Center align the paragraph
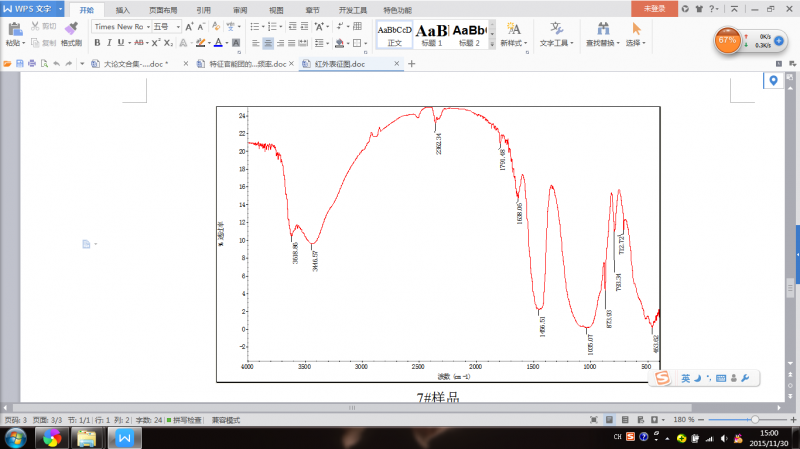This screenshot has height=449, width=800. pyautogui.click(x=268, y=43)
